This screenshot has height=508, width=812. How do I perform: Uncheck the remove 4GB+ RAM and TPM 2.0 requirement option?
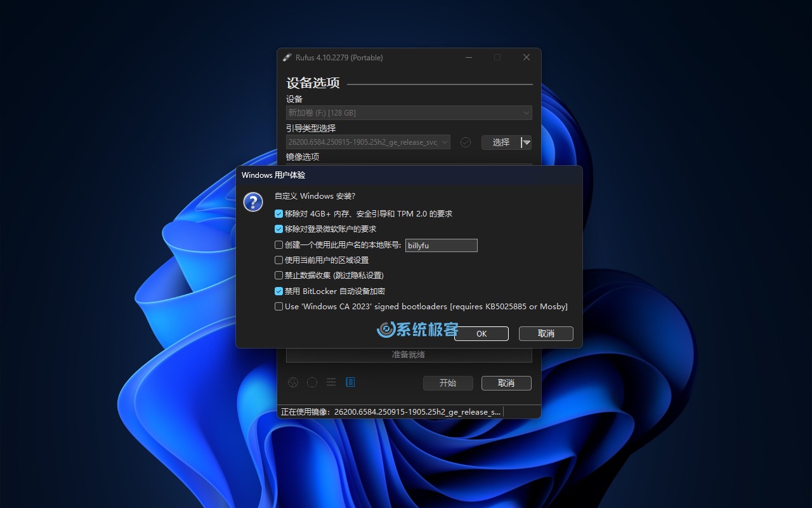click(278, 214)
